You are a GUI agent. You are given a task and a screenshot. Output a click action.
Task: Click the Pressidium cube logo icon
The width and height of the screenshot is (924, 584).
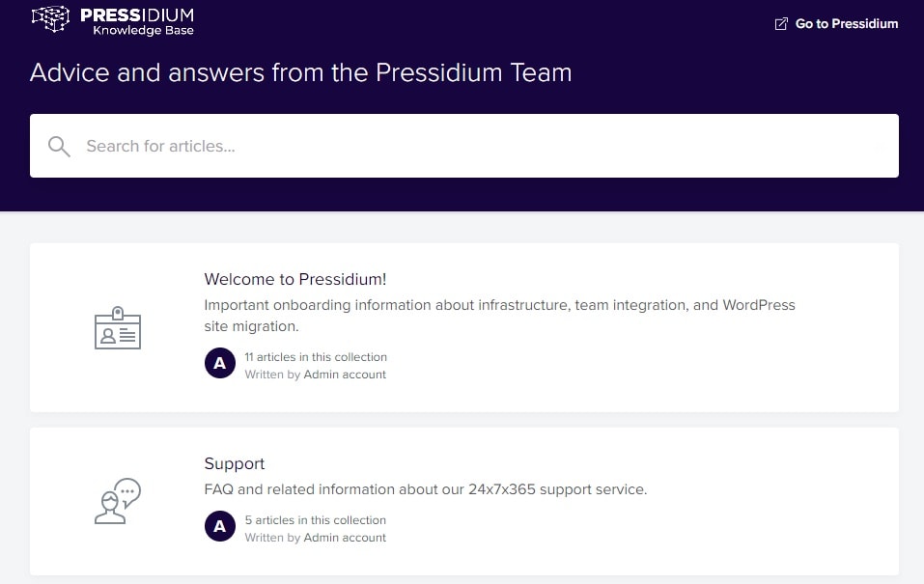pyautogui.click(x=50, y=18)
